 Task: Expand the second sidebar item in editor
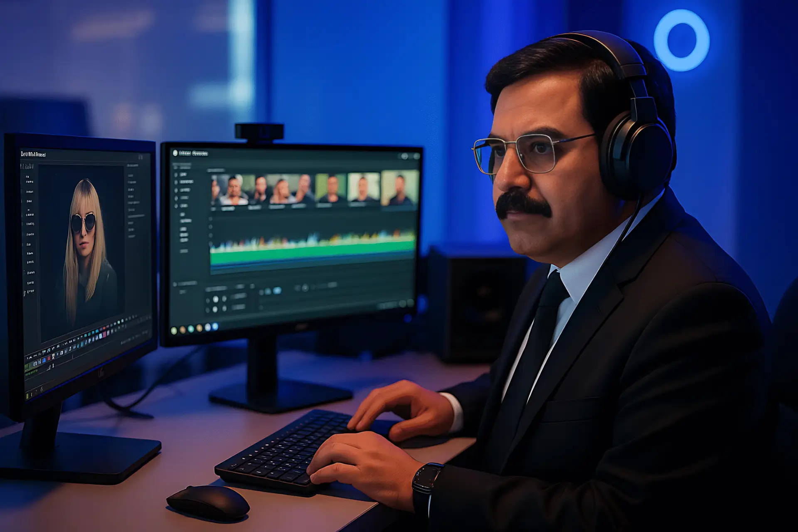[185, 182]
